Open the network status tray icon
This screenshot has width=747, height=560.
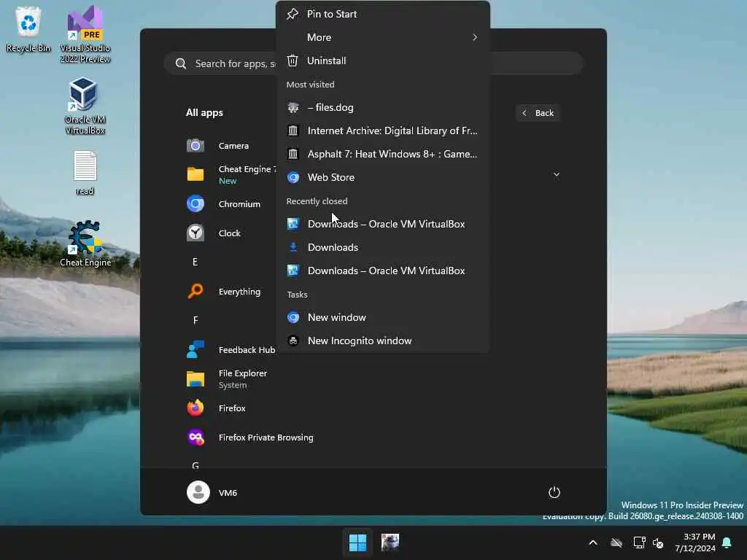click(x=639, y=542)
